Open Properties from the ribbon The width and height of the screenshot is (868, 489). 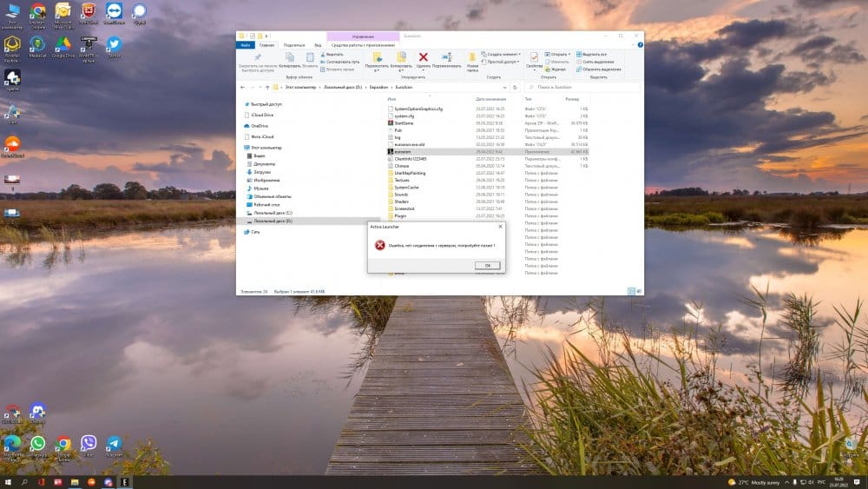535,60
